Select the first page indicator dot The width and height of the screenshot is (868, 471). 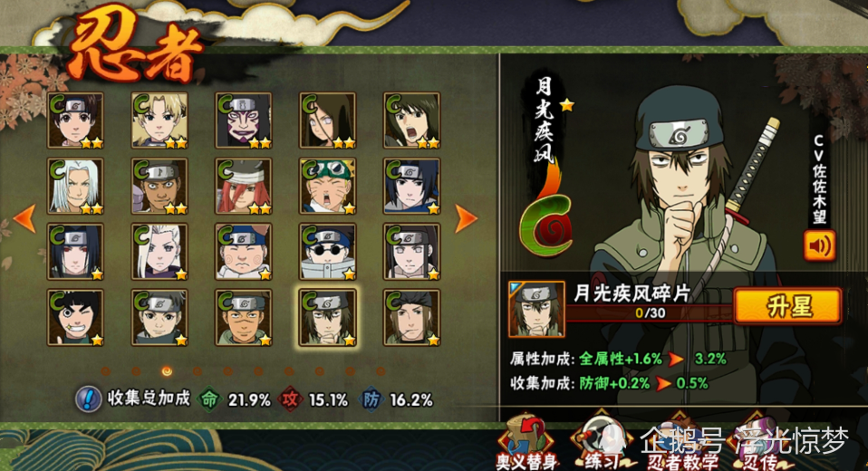coord(106,370)
